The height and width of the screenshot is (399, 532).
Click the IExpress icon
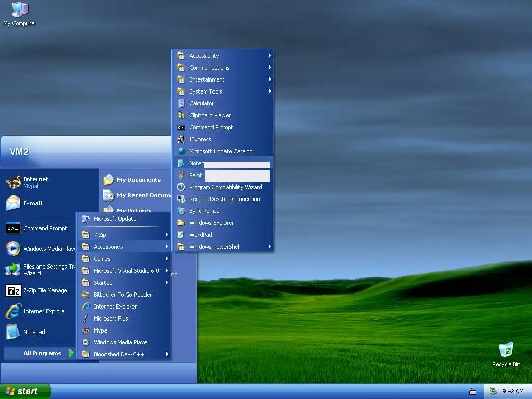[x=181, y=139]
